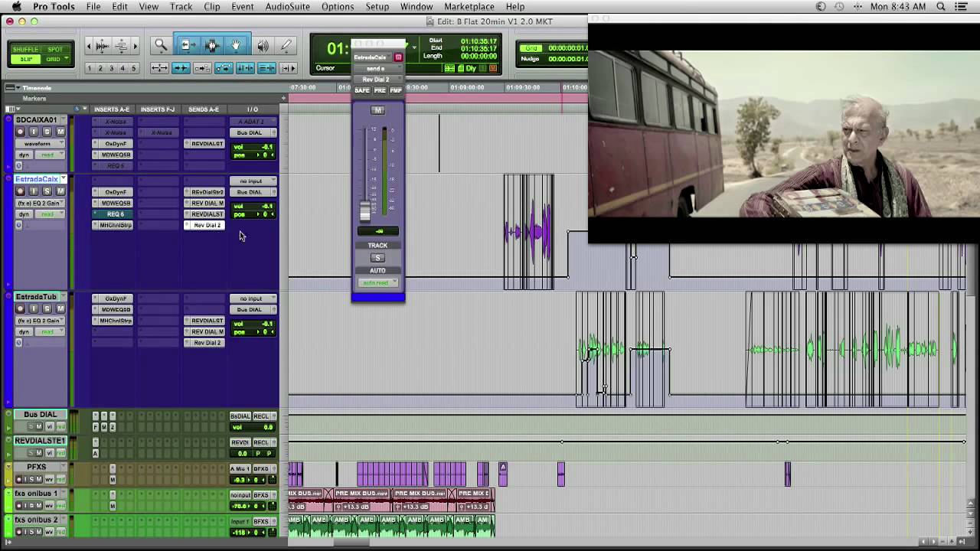The image size is (980, 551).
Task: Open Bus DIAL output selector on SDCAIXA01
Action: [253, 132]
